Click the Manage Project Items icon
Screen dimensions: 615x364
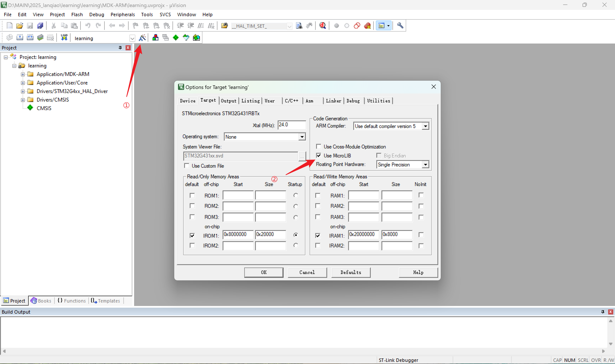155,38
